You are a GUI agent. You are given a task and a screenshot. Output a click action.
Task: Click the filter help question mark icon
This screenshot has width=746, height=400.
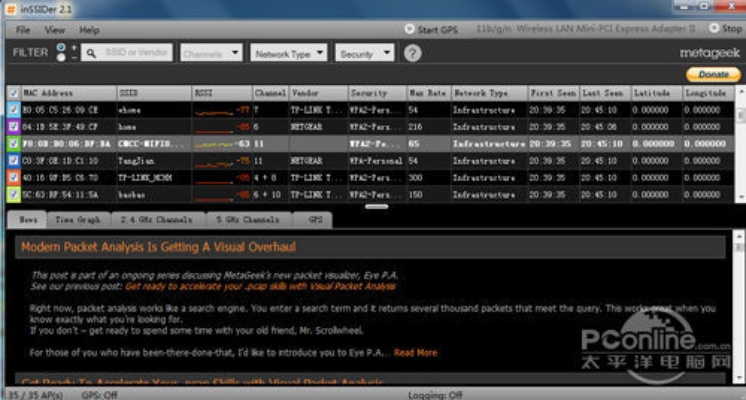[412, 53]
